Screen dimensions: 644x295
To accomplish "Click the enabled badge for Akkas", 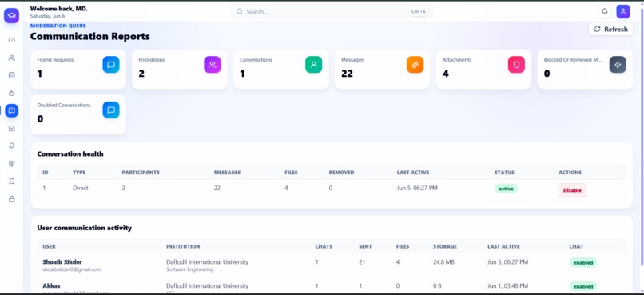I will (x=583, y=286).
